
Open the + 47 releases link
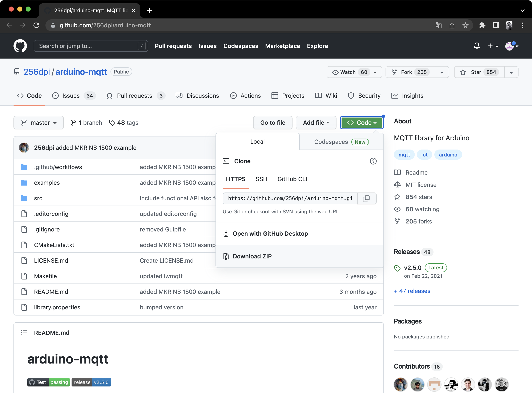click(412, 291)
